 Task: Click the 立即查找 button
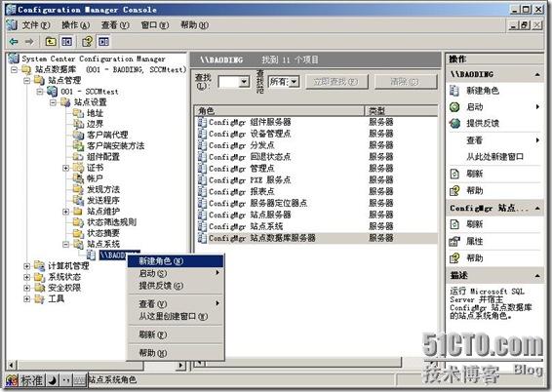point(336,82)
